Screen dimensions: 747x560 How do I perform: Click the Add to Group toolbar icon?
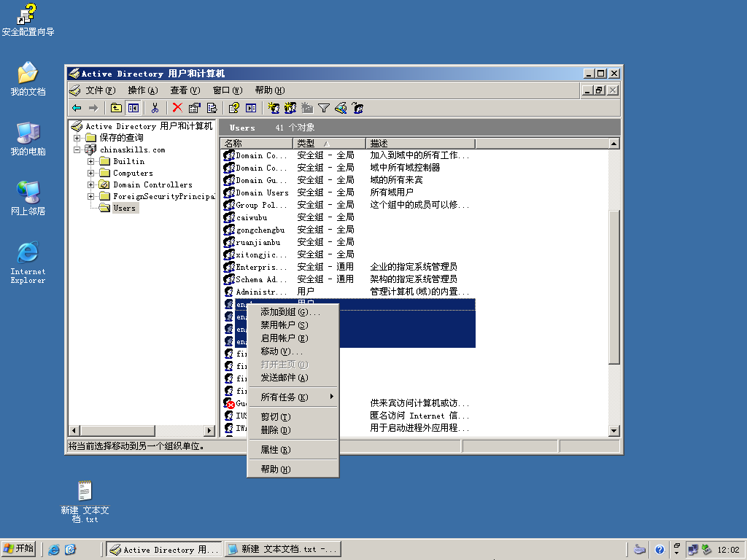357,108
